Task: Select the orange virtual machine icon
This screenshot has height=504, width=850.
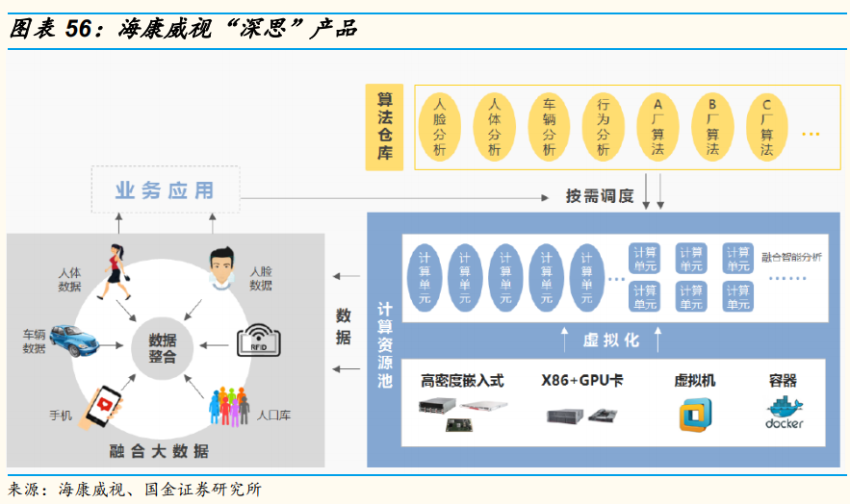Action: point(696,415)
